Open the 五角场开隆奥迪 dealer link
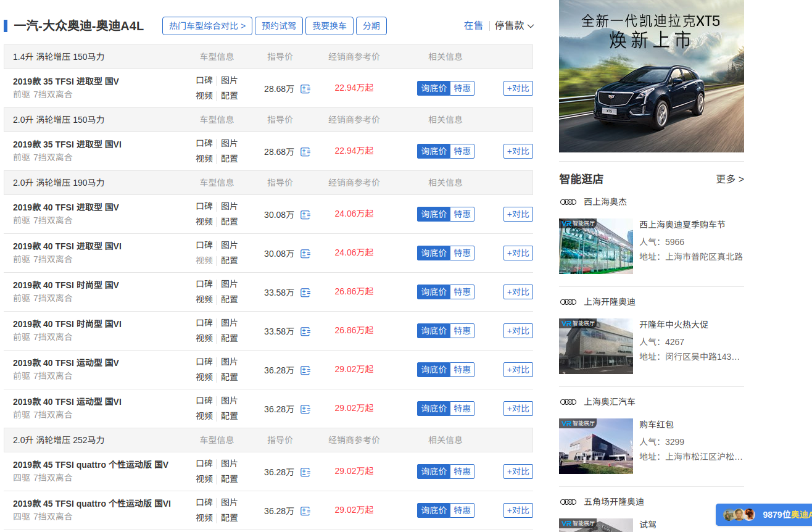 (614, 502)
